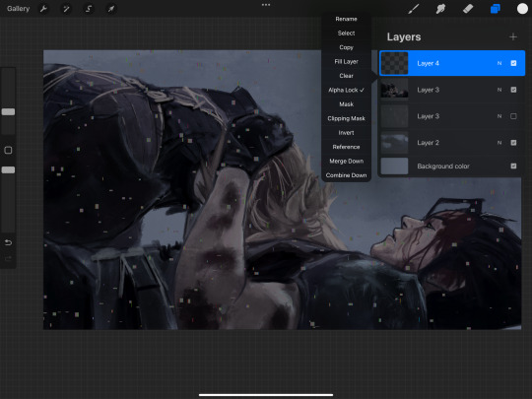
Task: Add a new layer with plus icon
Action: [513, 36]
